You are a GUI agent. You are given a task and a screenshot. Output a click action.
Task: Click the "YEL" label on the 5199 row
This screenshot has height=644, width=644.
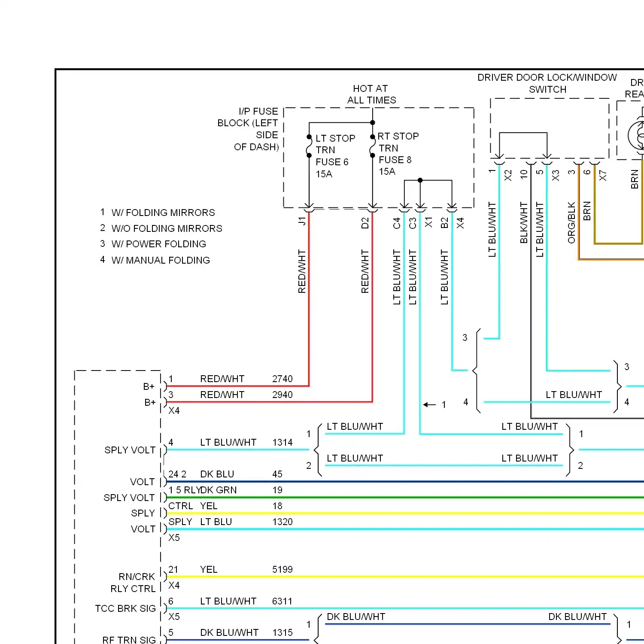point(209,570)
